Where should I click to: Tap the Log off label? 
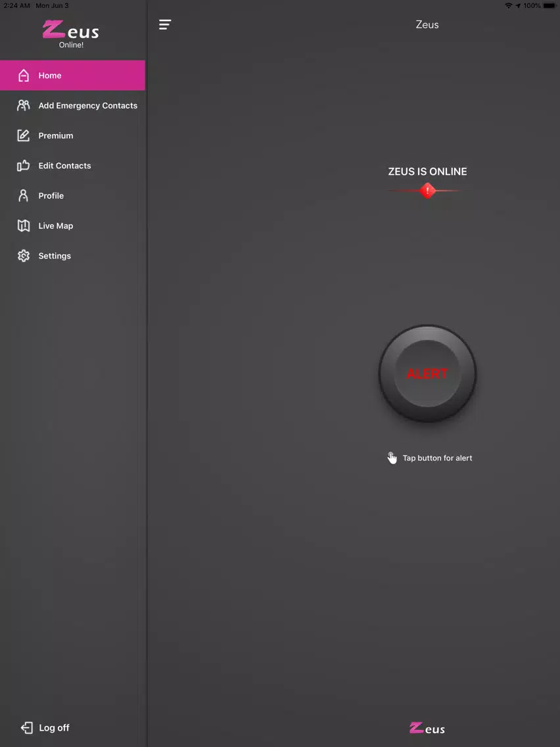coord(55,727)
